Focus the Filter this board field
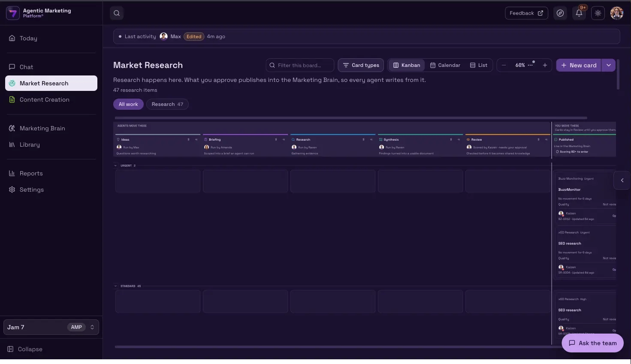The height and width of the screenshot is (364, 631). coord(300,65)
